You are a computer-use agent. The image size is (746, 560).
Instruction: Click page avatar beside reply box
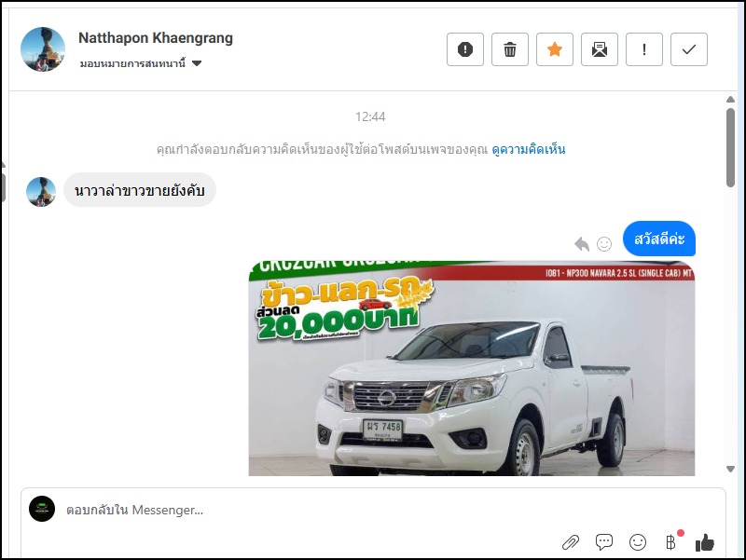[x=42, y=509]
